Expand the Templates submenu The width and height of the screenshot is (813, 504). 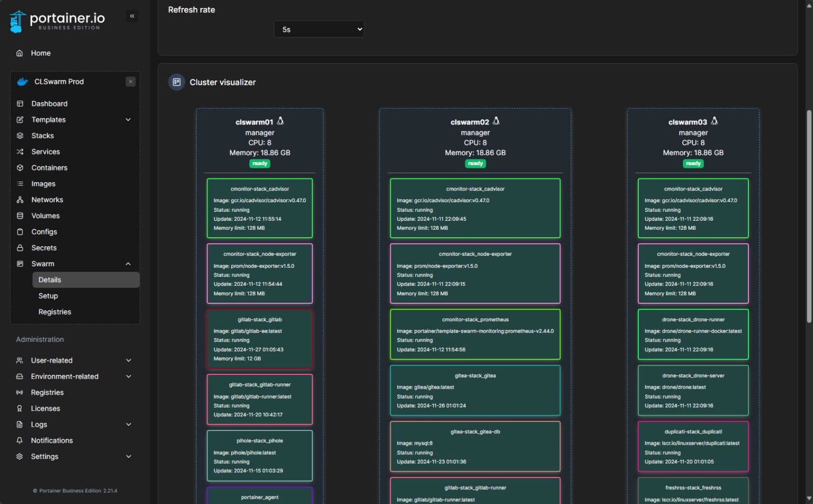128,120
